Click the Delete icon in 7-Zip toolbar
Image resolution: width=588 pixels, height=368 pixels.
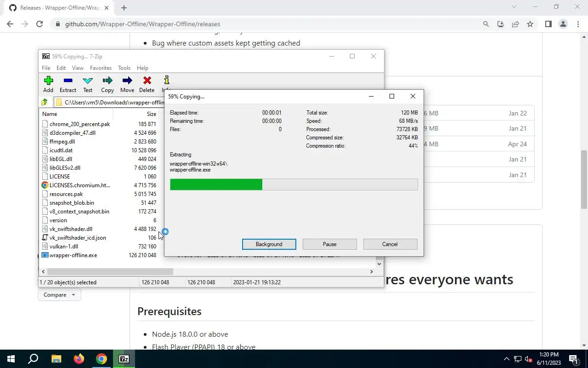147,85
